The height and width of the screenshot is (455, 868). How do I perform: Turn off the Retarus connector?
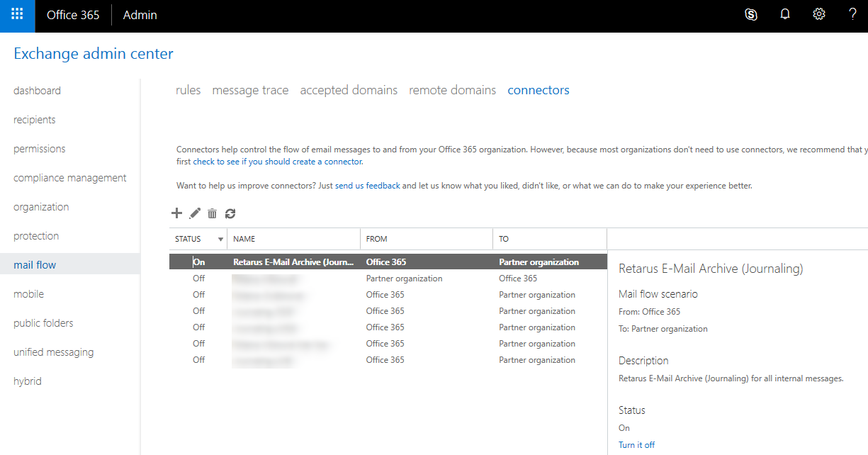636,445
